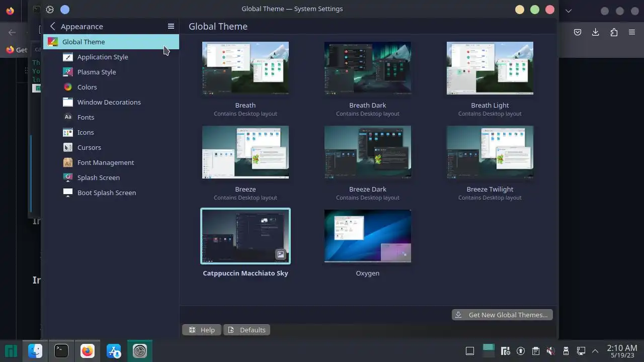This screenshot has width=644, height=362.
Task: Open Splash Screen settings
Action: tap(111, 177)
